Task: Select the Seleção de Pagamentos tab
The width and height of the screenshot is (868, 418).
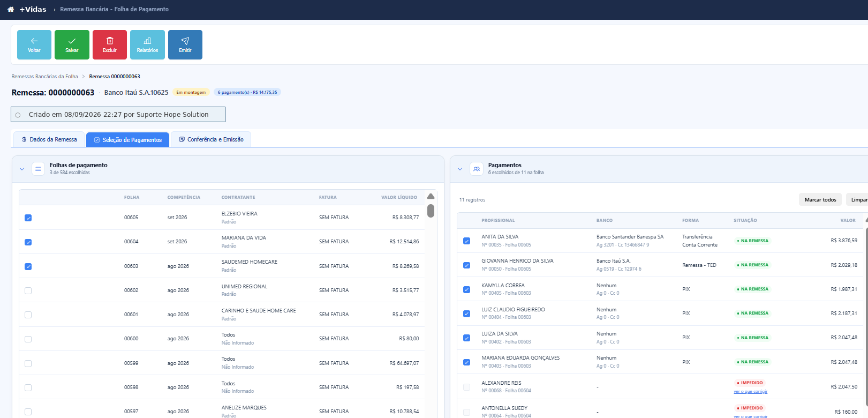Action: point(128,140)
